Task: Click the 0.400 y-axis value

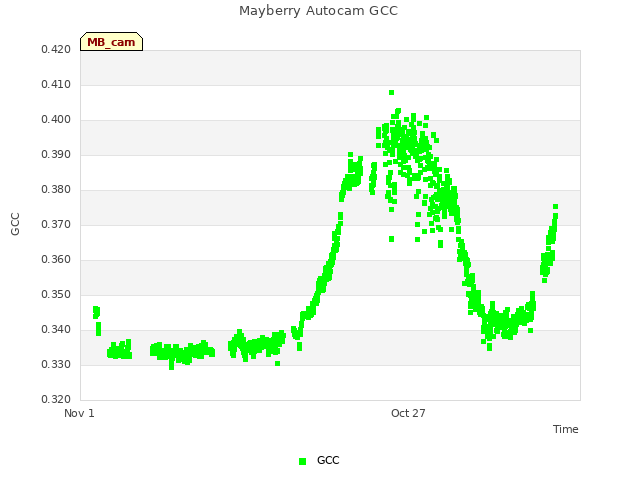Action: point(56,120)
